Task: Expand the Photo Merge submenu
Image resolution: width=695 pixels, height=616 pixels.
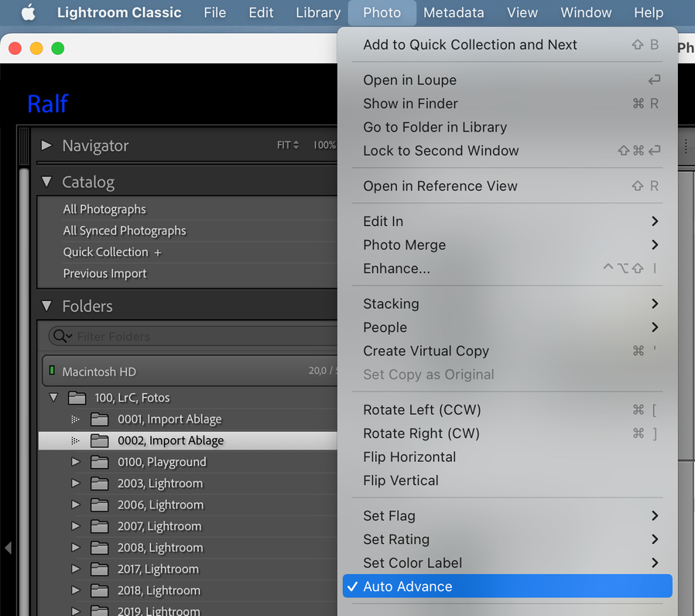Action: (x=508, y=245)
